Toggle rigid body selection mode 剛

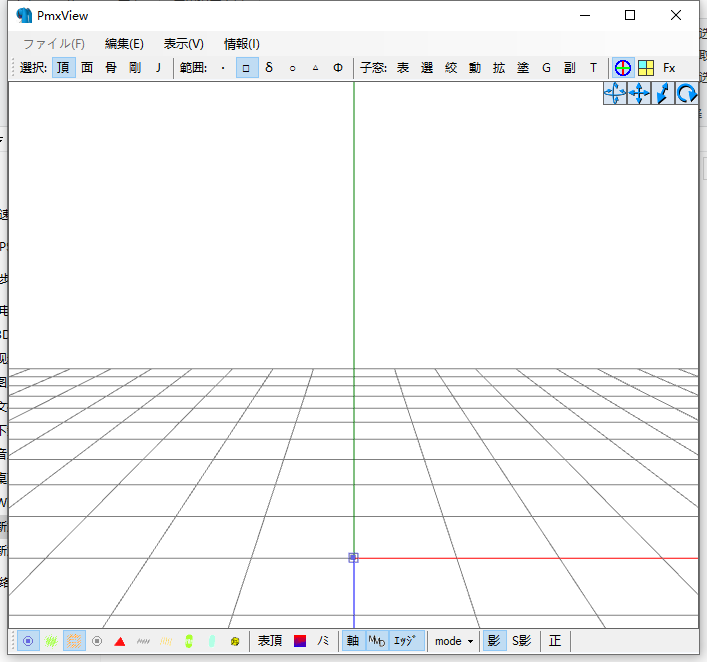pyautogui.click(x=135, y=68)
